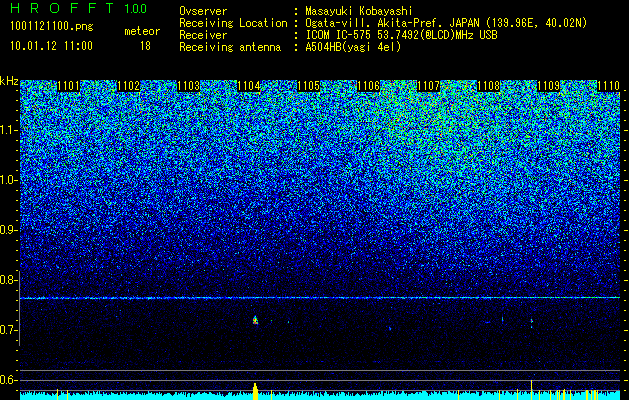
Task: Click the tall yellow peak in the power graph
Action: 255,391
